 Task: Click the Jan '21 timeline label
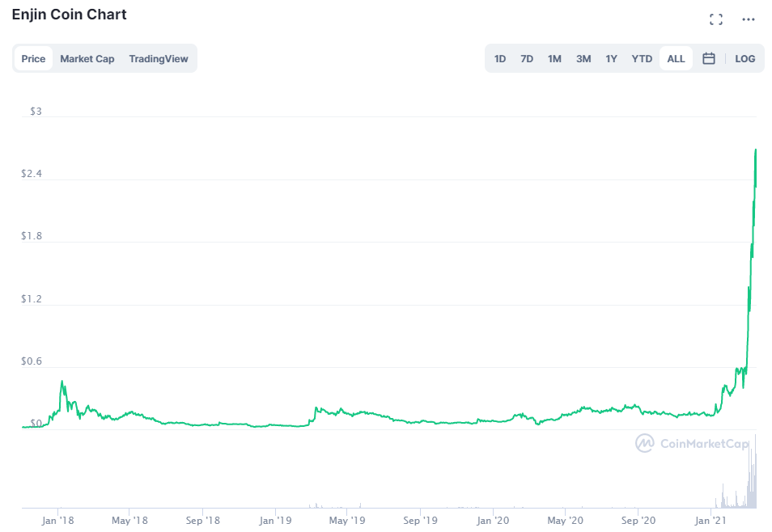[710, 521]
